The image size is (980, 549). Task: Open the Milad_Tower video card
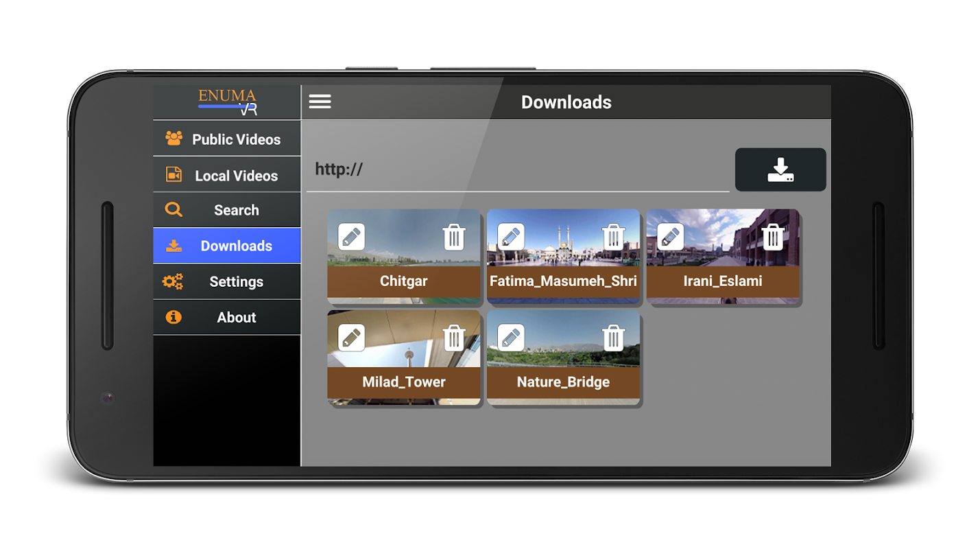point(404,358)
